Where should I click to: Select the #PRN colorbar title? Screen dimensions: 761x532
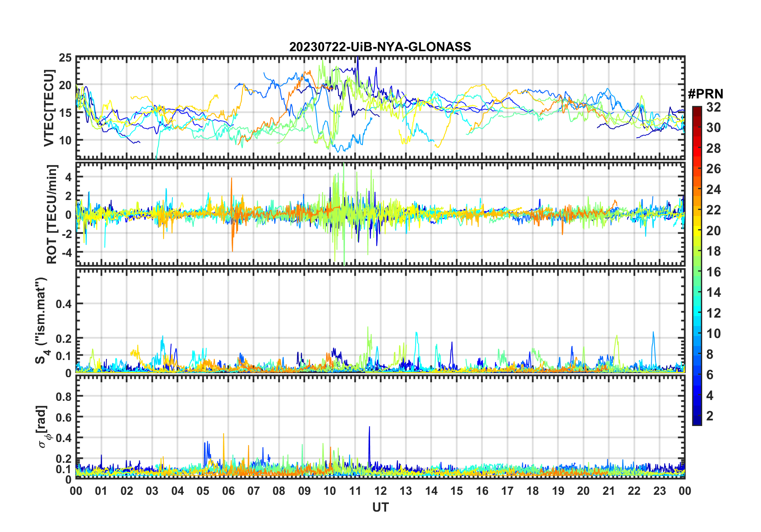coord(705,94)
